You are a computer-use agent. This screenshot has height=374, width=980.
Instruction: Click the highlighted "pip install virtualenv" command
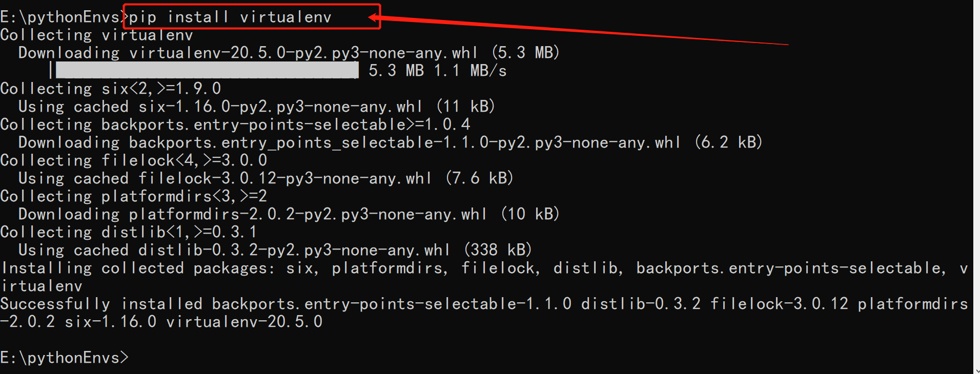pyautogui.click(x=230, y=17)
